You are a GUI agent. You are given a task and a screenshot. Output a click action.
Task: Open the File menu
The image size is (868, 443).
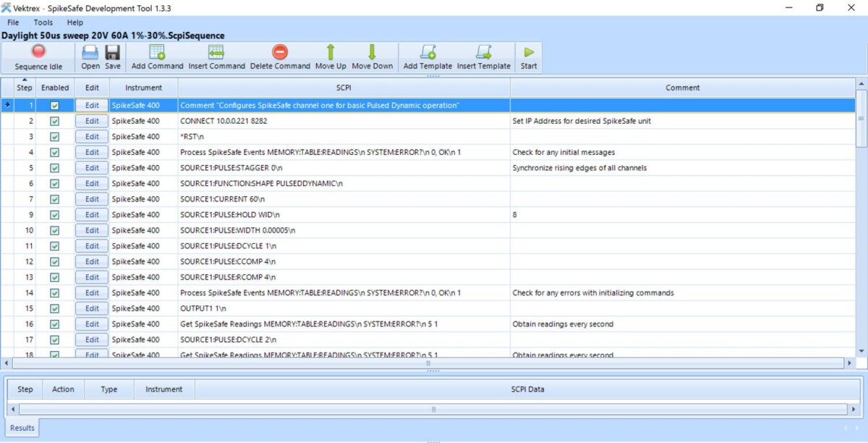point(13,22)
